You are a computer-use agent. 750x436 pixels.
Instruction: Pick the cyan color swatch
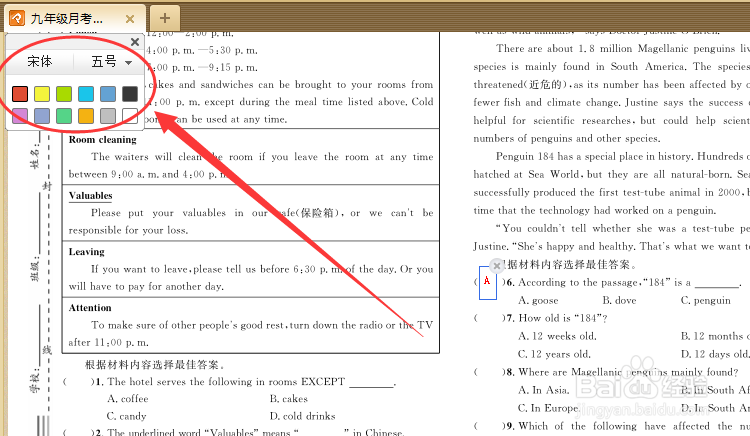tap(86, 94)
